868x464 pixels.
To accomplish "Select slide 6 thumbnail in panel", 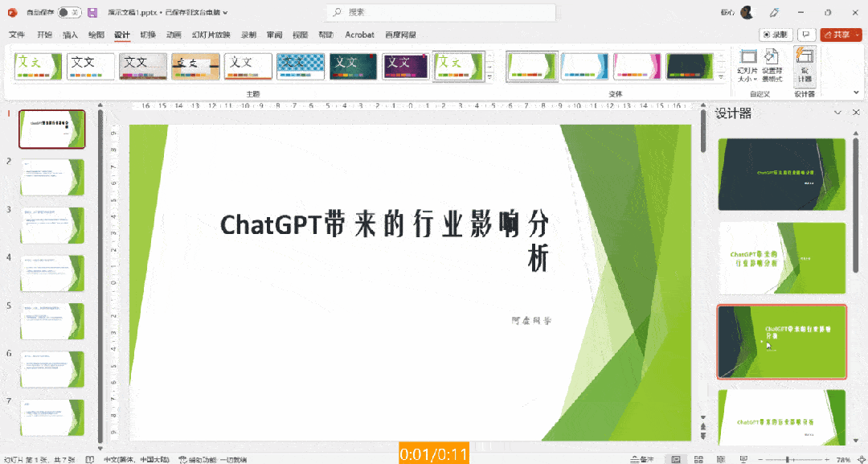I will [52, 369].
